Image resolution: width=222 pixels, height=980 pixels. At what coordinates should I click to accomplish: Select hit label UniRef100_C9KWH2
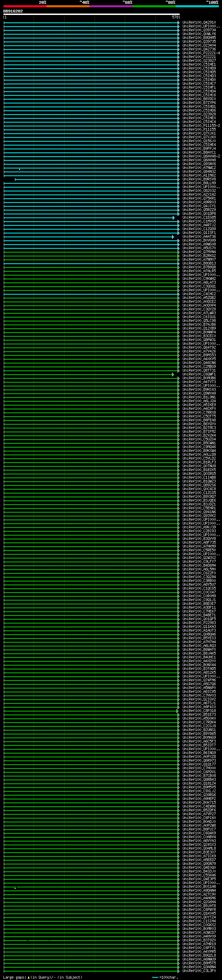coord(199,278)
